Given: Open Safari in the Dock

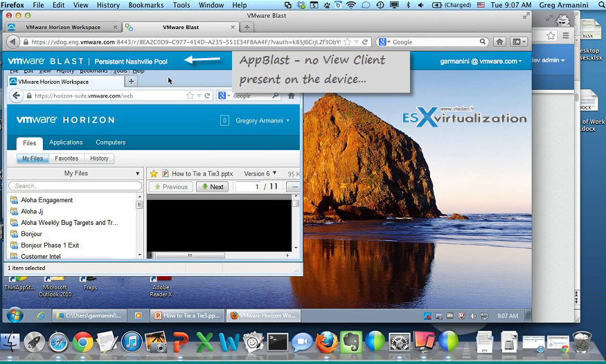Looking at the screenshot, I should tap(58, 342).
